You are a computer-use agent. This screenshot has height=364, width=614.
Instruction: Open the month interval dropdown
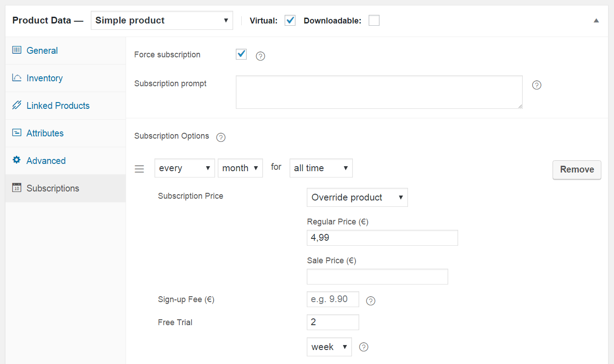point(240,168)
